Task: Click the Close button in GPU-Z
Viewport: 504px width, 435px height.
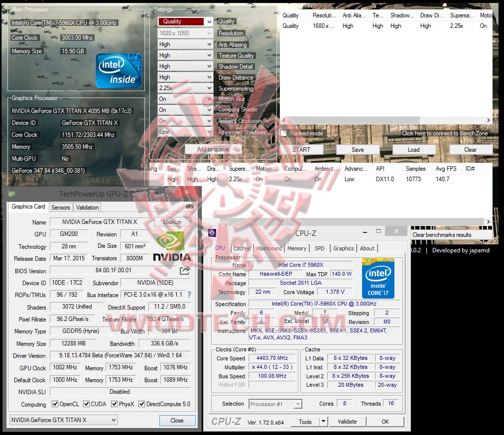Action: pos(177,420)
